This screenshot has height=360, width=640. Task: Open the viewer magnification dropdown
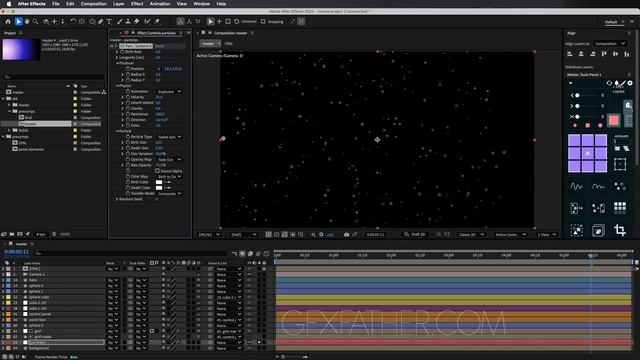[x=209, y=234]
